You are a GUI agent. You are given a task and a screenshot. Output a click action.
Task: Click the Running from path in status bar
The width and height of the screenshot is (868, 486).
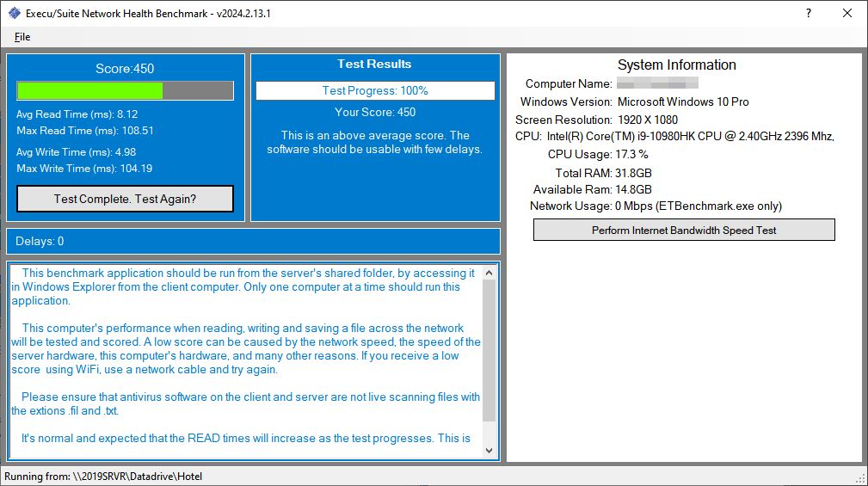103,476
